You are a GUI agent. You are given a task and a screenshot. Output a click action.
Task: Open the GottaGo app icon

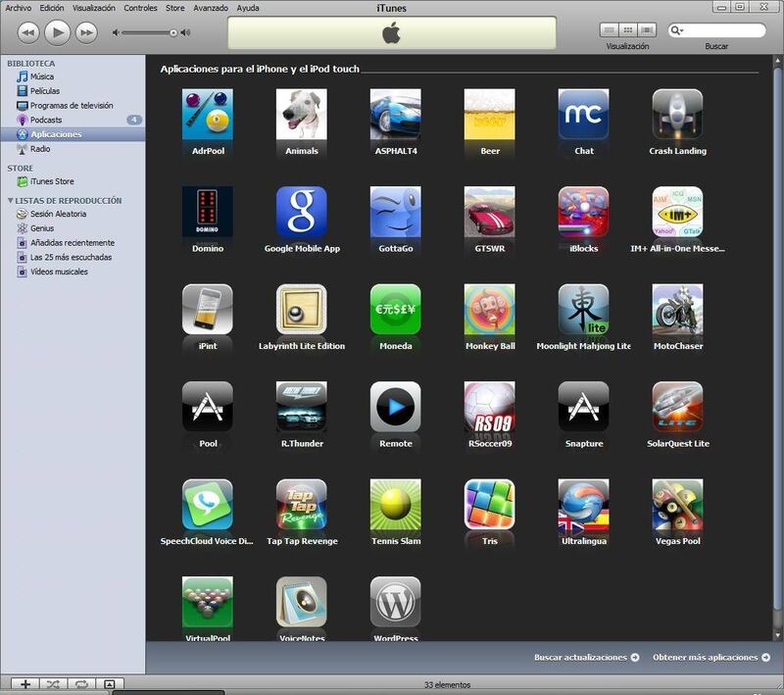(396, 212)
